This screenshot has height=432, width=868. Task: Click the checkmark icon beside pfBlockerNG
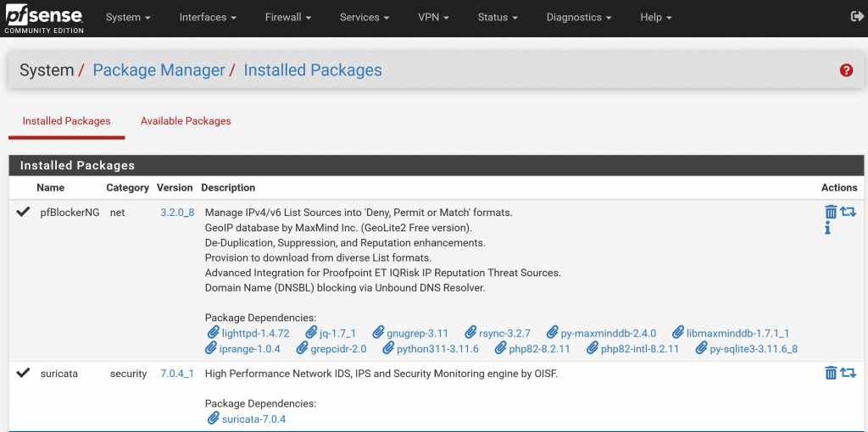pyautogui.click(x=23, y=212)
